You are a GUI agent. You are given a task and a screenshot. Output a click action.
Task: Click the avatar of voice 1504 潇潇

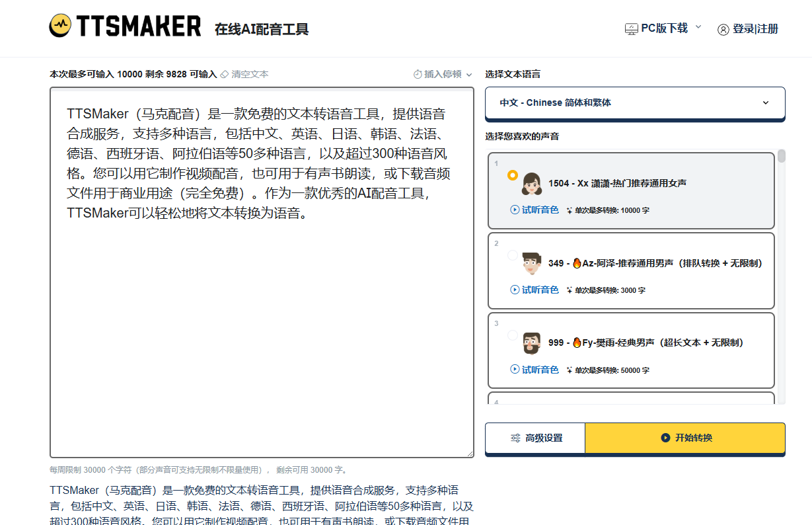[532, 183]
